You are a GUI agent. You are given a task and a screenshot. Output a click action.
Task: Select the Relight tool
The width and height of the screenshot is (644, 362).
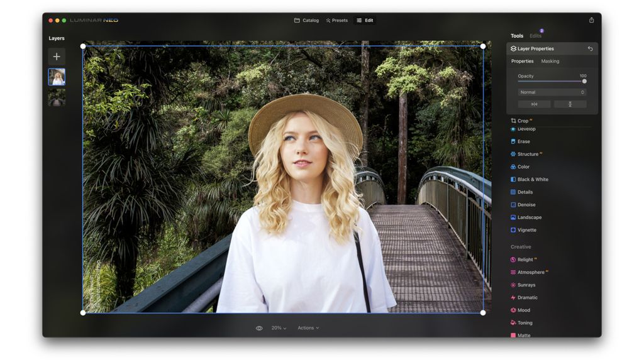[526, 260]
